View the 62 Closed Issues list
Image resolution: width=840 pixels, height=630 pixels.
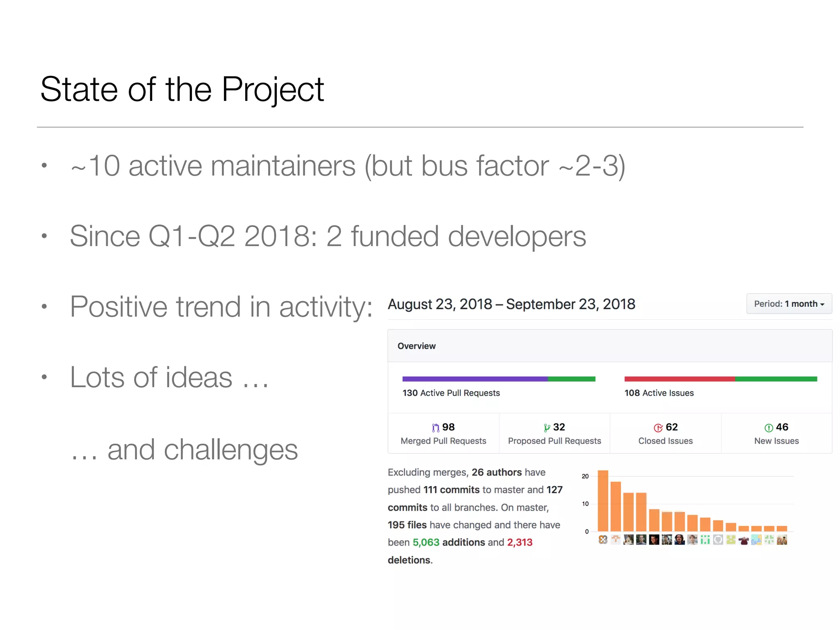click(665, 434)
